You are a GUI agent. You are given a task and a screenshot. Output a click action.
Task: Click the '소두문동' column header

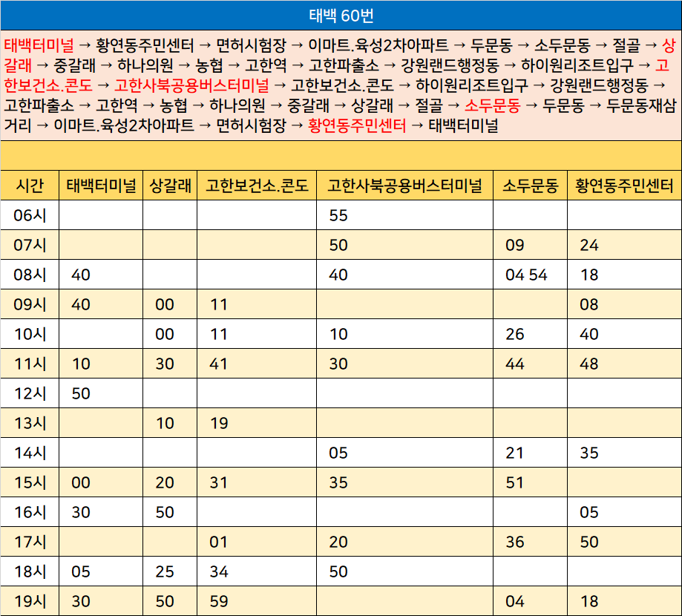click(530, 186)
